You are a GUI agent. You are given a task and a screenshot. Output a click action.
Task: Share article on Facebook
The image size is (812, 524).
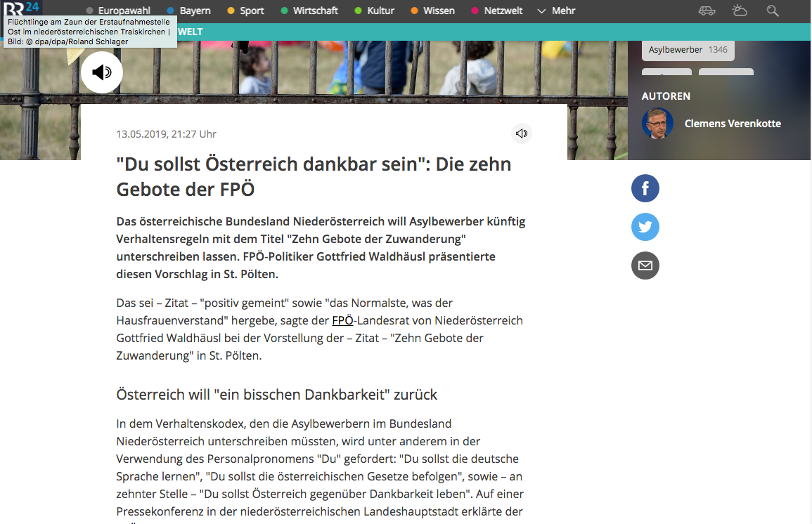[645, 189]
